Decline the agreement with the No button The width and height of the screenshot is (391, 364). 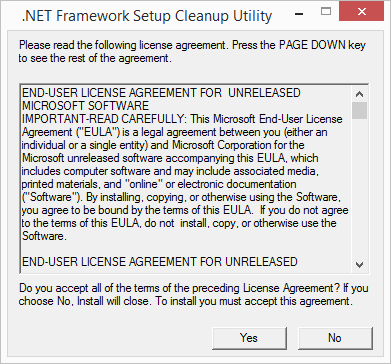[x=335, y=338]
